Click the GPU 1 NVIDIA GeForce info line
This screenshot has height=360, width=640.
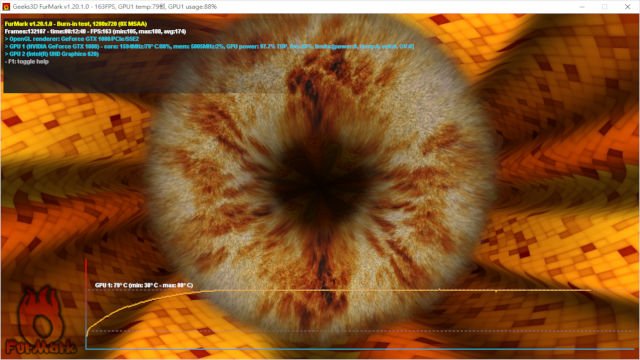209,47
